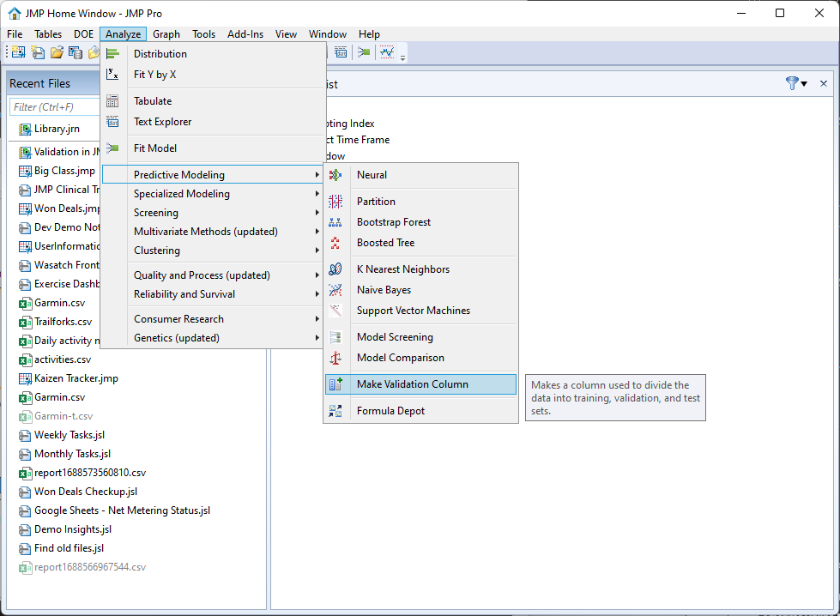Open the View menu

tap(286, 34)
